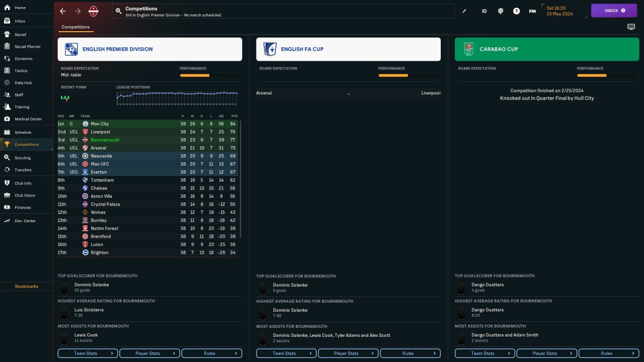Open Player Stats for English Premier Division
644x362 pixels.
[150, 353]
